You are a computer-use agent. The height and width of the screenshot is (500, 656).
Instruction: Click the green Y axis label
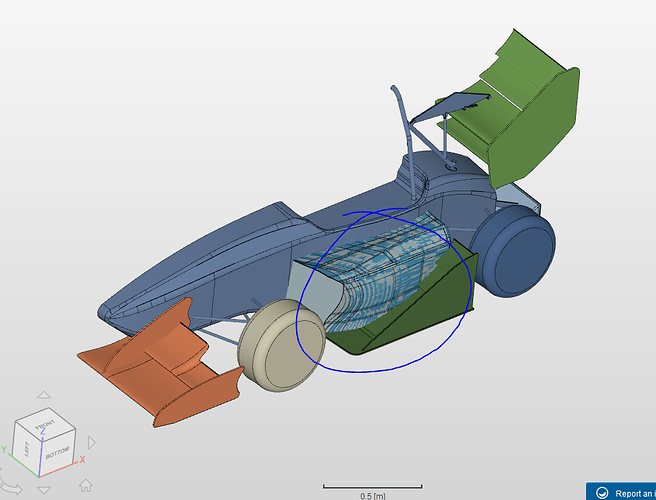(4, 449)
